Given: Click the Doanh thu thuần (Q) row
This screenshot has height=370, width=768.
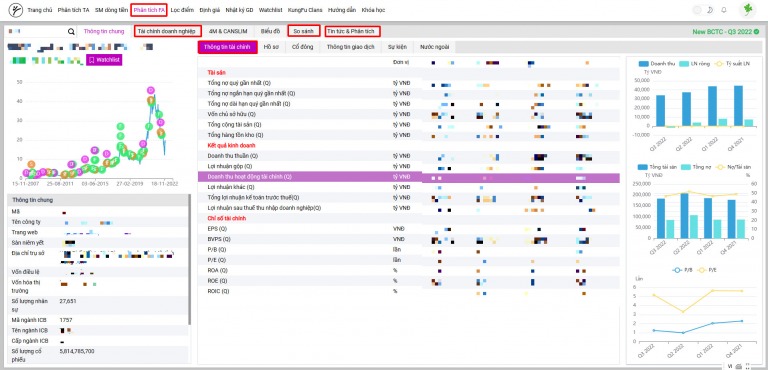Looking at the screenshot, I should [x=408, y=156].
